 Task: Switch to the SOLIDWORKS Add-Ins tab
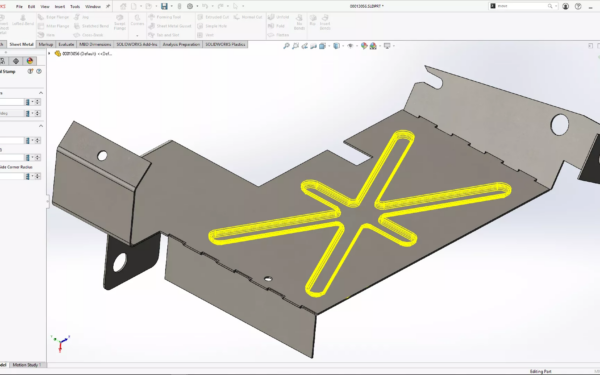coord(137,44)
